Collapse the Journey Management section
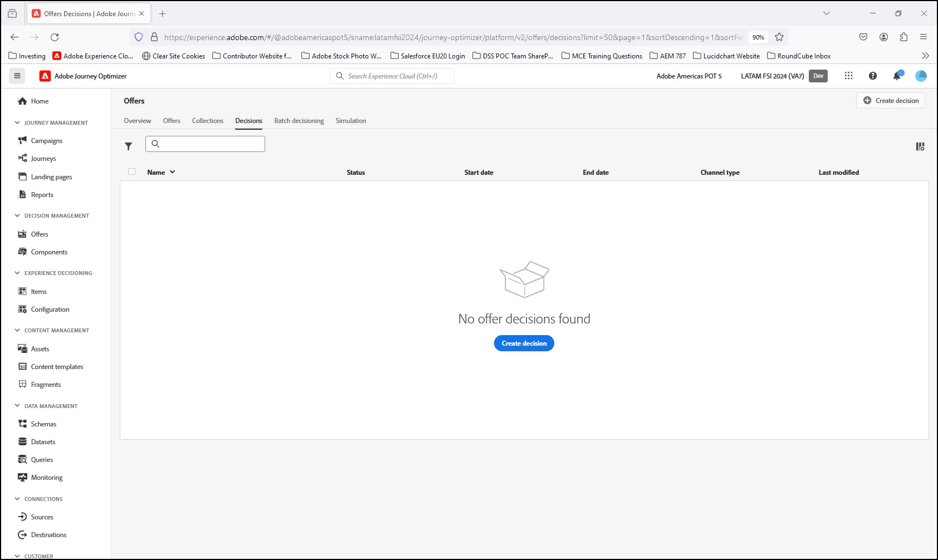Viewport: 938px width, 560px height. click(x=17, y=122)
